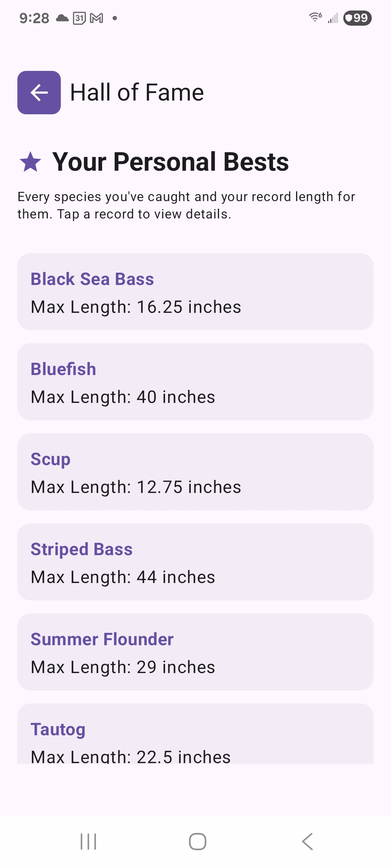Tap the Wi-Fi status icon

(315, 17)
